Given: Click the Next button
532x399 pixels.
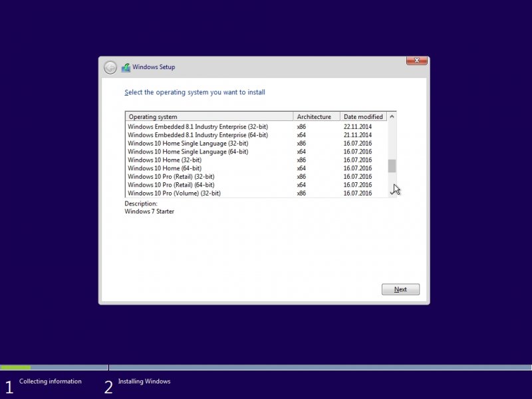Looking at the screenshot, I should [400, 289].
